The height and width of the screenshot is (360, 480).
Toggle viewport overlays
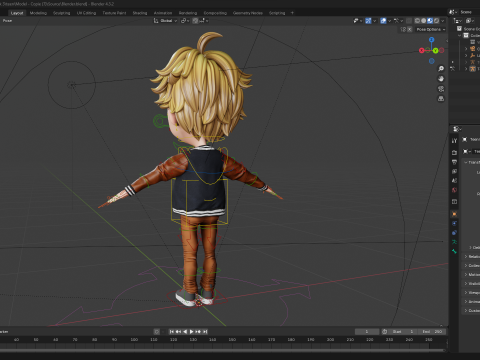[383, 21]
